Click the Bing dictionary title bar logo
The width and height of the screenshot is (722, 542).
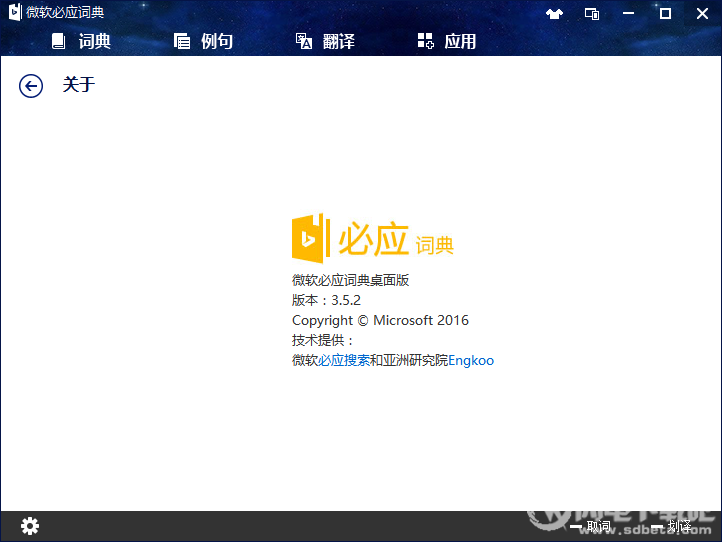15,12
